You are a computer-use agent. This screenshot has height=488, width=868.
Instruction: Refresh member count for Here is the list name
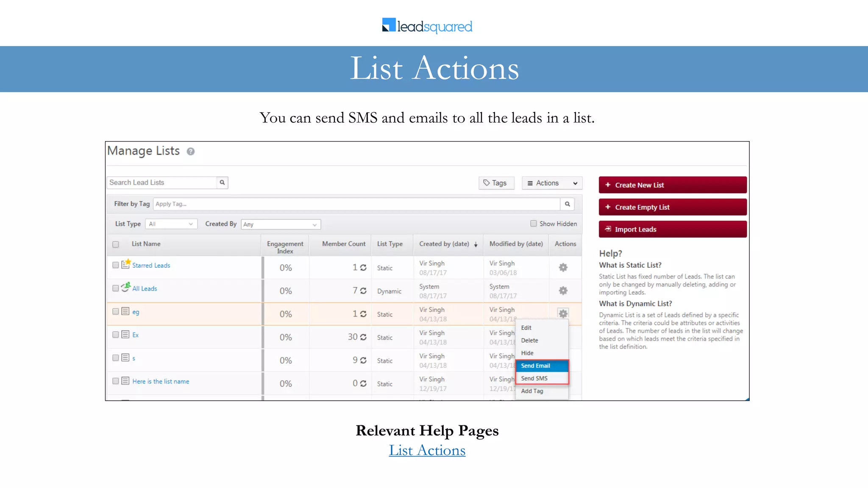[x=363, y=383]
